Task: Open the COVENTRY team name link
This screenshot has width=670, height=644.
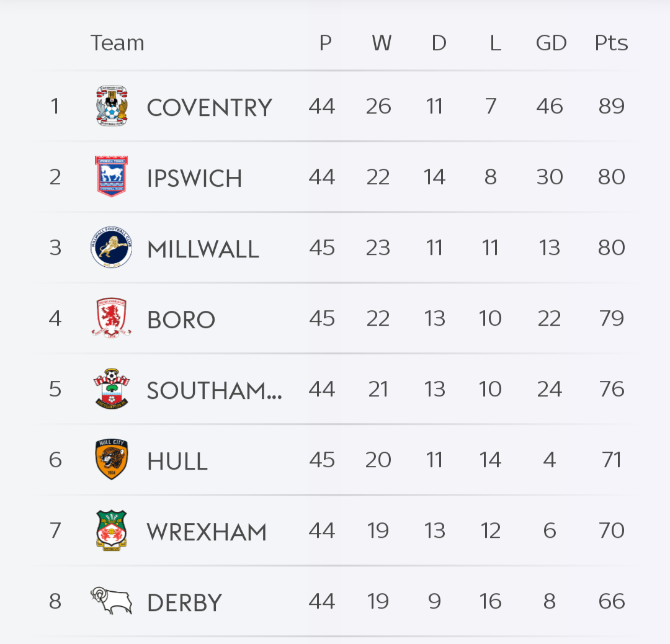Action: 209,108
